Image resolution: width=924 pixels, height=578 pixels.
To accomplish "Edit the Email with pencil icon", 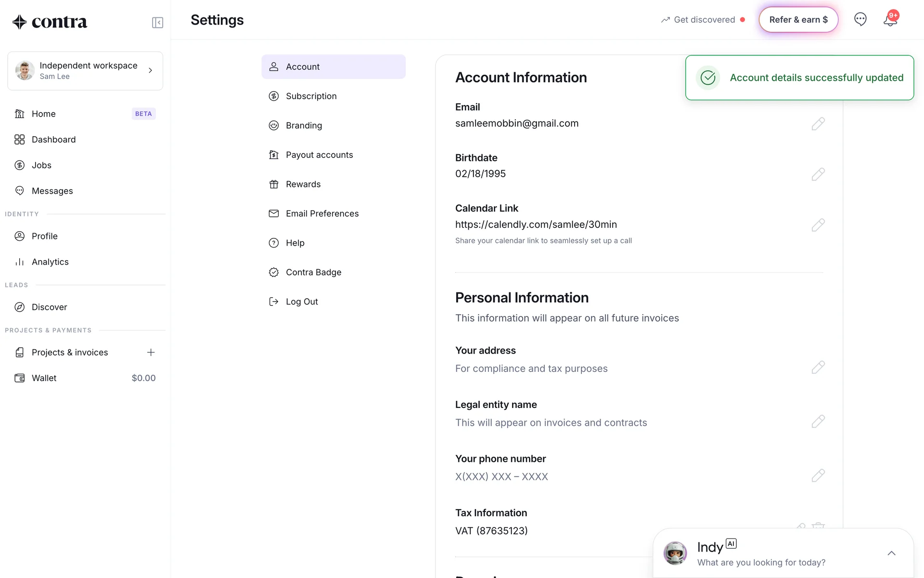I will (x=818, y=124).
